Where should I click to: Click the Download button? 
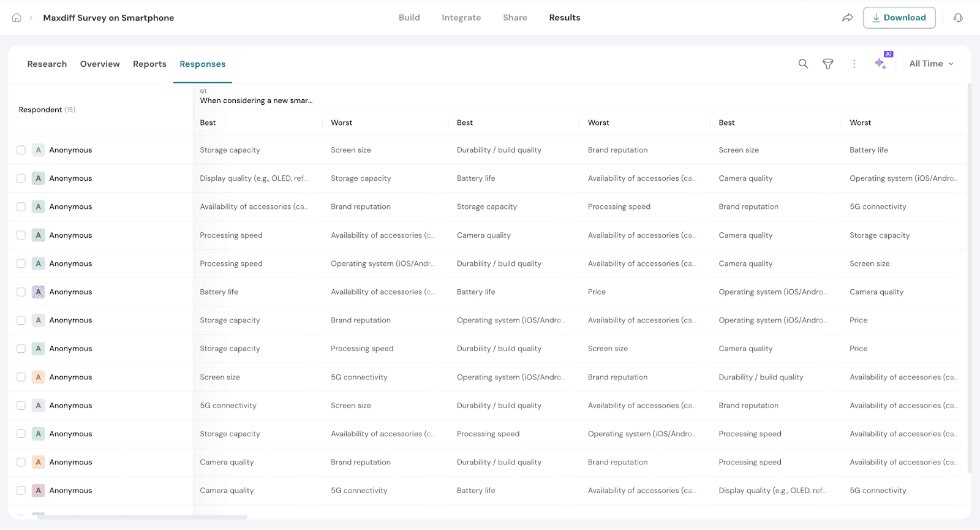(x=899, y=18)
